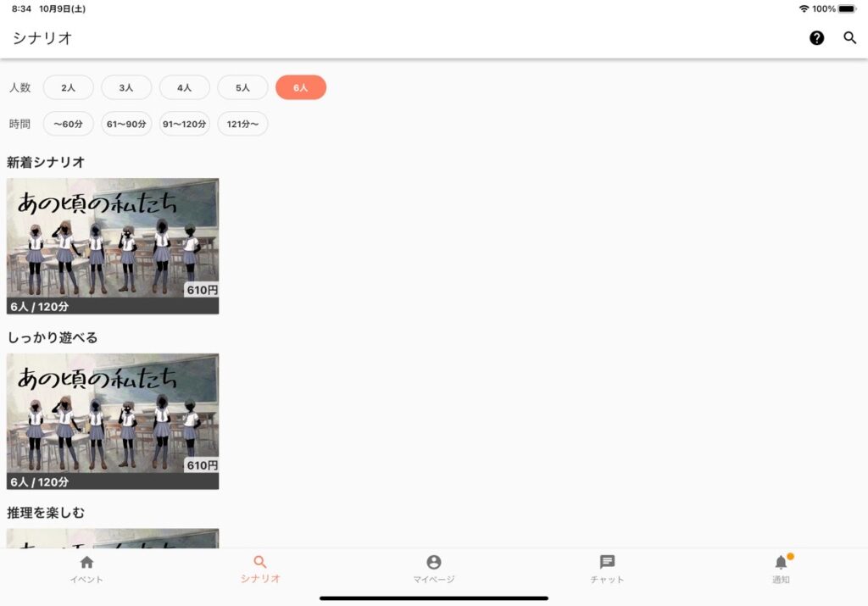Tap the search magnifier in header
The height and width of the screenshot is (606, 868).
[850, 38]
